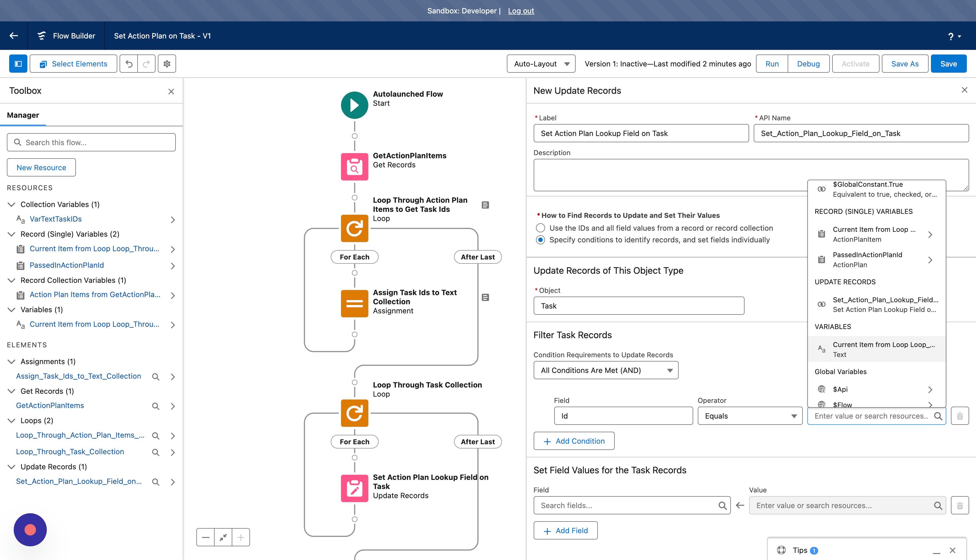Select Specify conditions to identify records option
The width and height of the screenshot is (976, 560).
tap(540, 240)
